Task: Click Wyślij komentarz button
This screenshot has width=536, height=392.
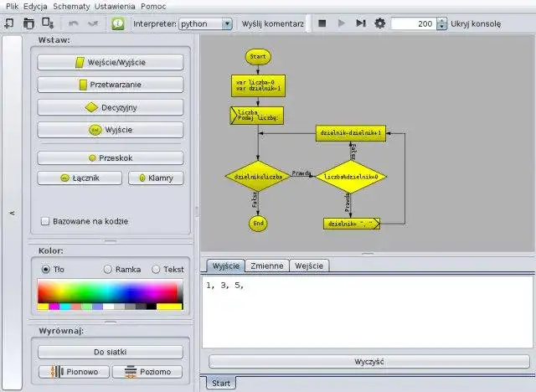Action: click(272, 24)
